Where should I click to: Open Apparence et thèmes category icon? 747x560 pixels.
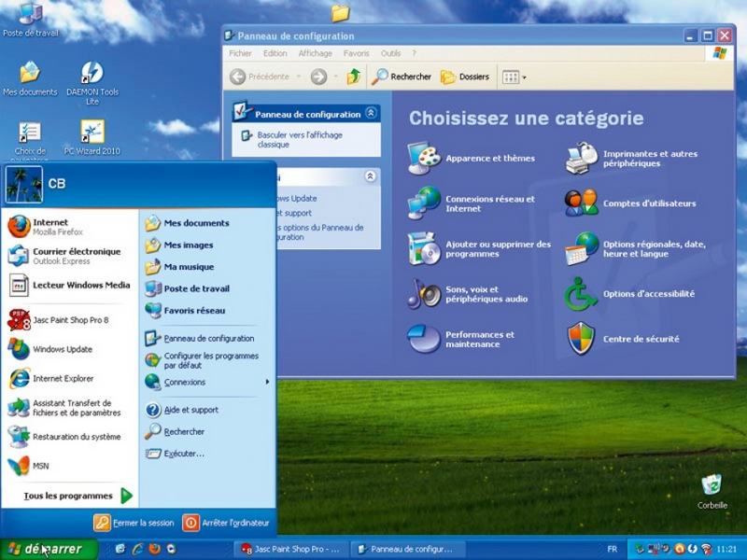coord(424,158)
